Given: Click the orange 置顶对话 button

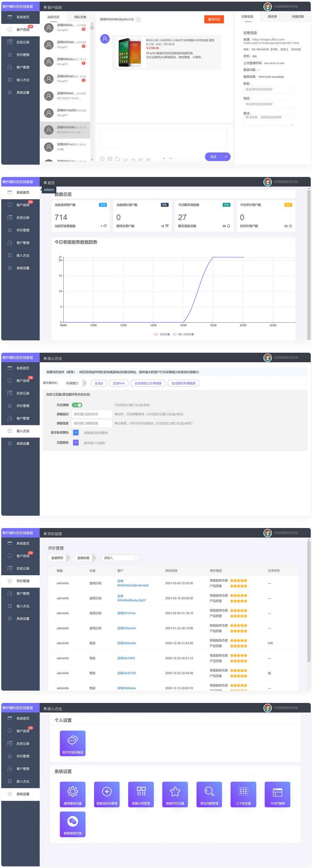Looking at the screenshot, I should click(214, 19).
